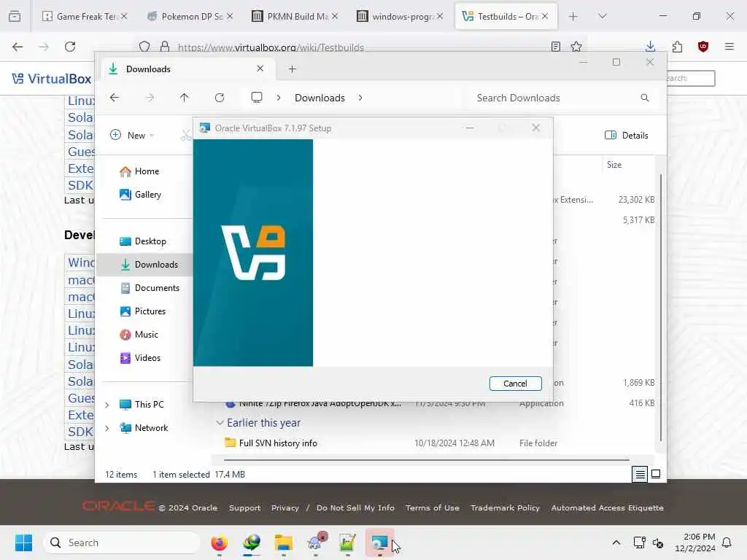
Task: Open File Explorer from the taskbar
Action: click(284, 542)
